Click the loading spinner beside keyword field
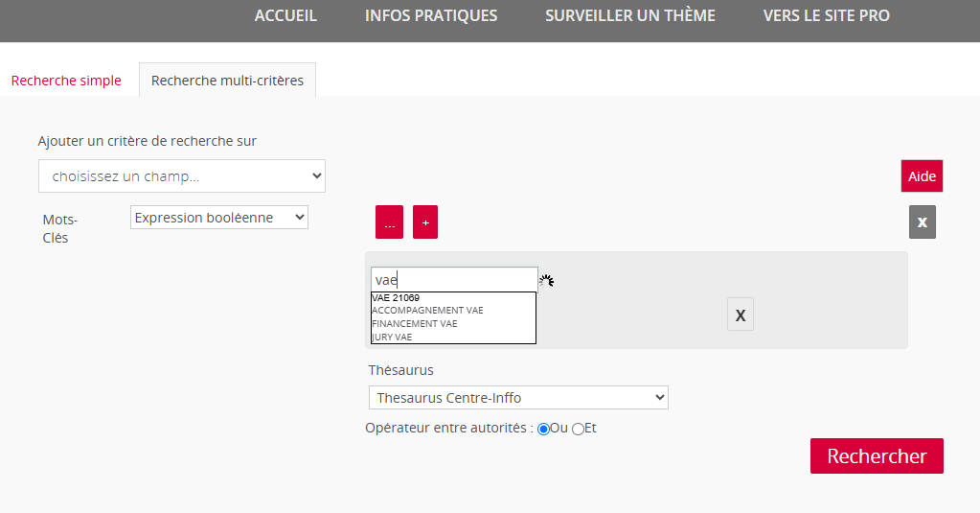 547,281
